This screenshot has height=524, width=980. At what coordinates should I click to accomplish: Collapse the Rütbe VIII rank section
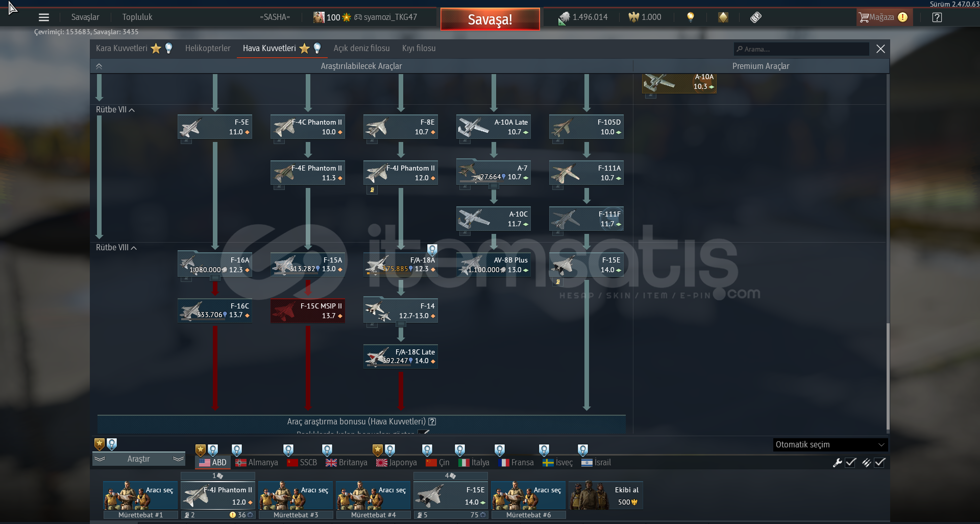pos(116,248)
